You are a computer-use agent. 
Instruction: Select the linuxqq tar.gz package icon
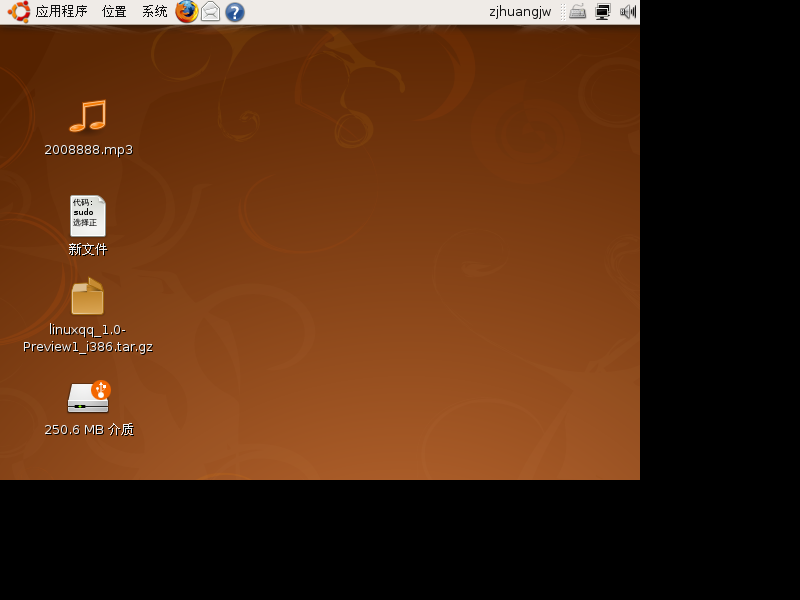tap(88, 296)
